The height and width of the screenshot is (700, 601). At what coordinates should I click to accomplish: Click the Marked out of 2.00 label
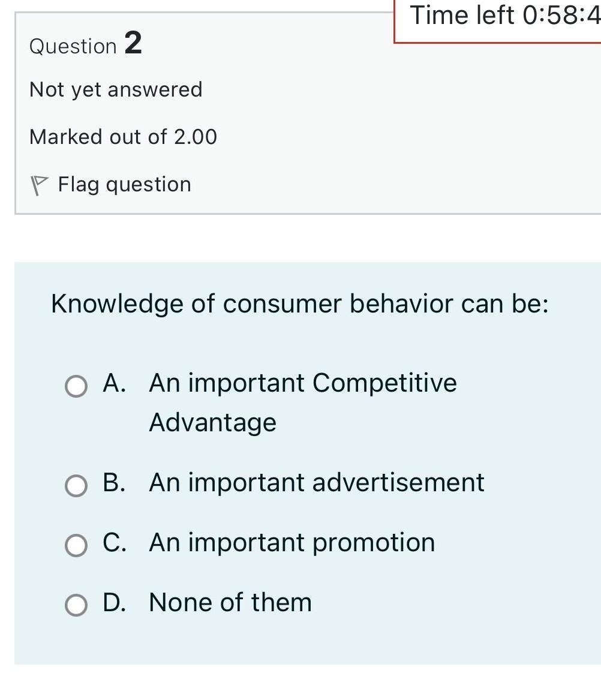click(123, 136)
